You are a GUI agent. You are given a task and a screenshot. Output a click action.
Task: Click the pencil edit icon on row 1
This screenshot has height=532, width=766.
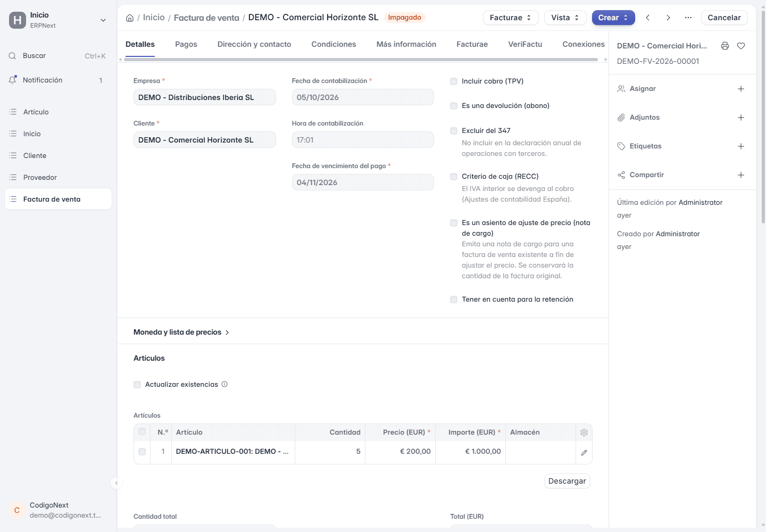(584, 453)
